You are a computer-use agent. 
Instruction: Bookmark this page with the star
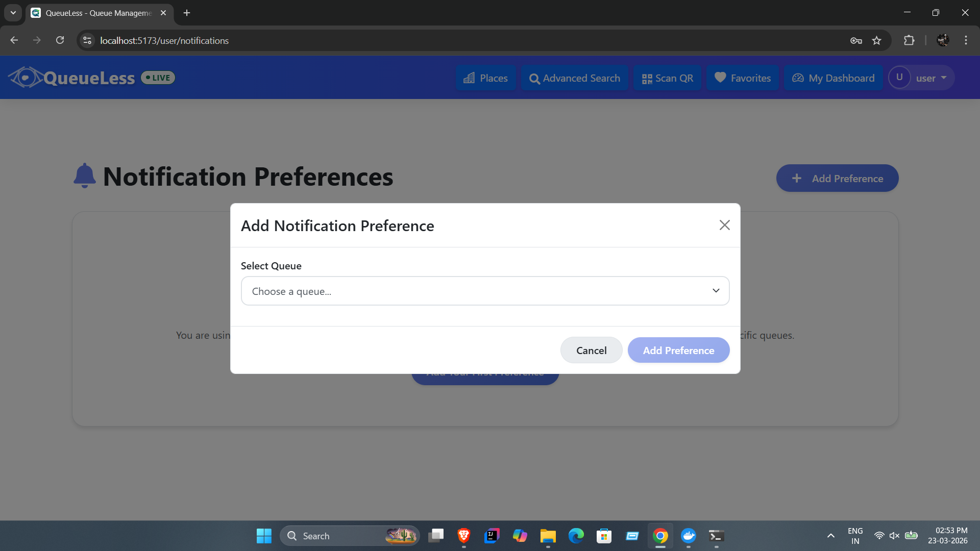click(876, 40)
